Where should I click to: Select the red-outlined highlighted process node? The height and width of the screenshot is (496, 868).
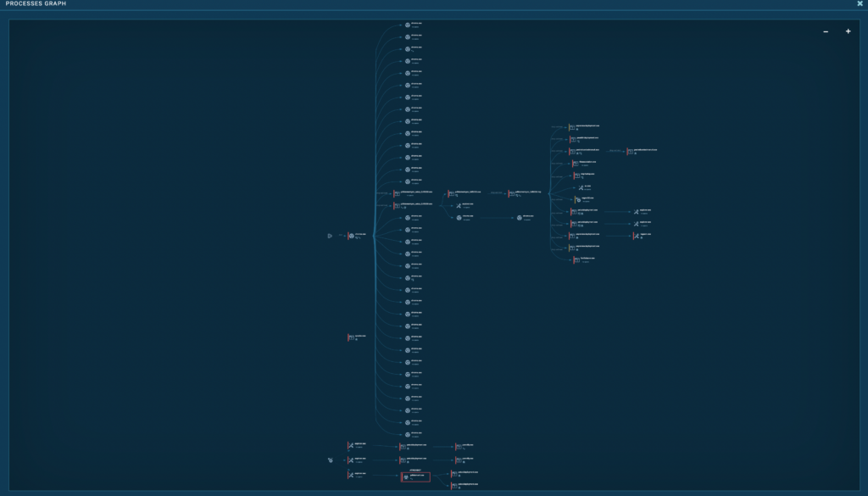pos(415,477)
